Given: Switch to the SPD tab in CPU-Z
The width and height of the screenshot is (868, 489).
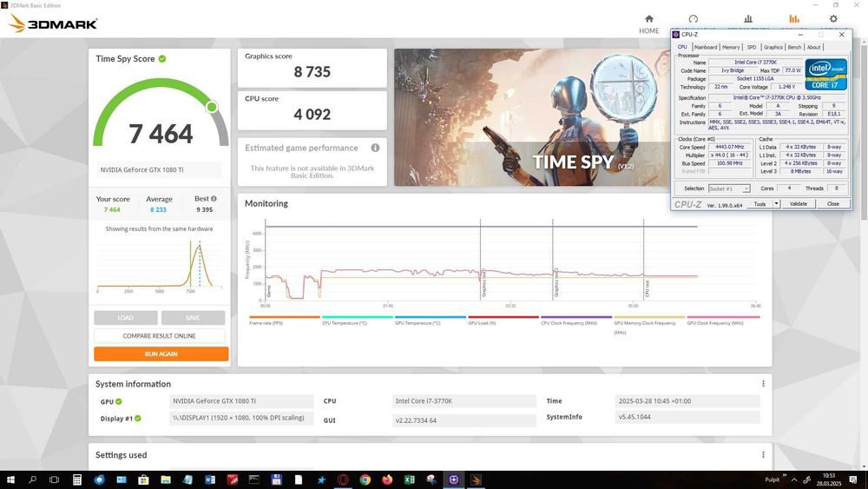Looking at the screenshot, I should point(751,47).
